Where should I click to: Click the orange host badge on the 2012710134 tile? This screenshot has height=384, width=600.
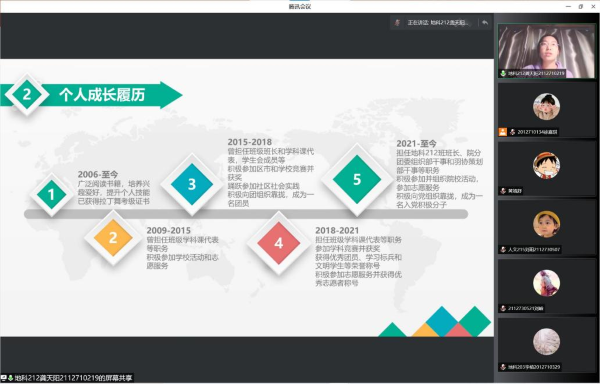(502, 132)
